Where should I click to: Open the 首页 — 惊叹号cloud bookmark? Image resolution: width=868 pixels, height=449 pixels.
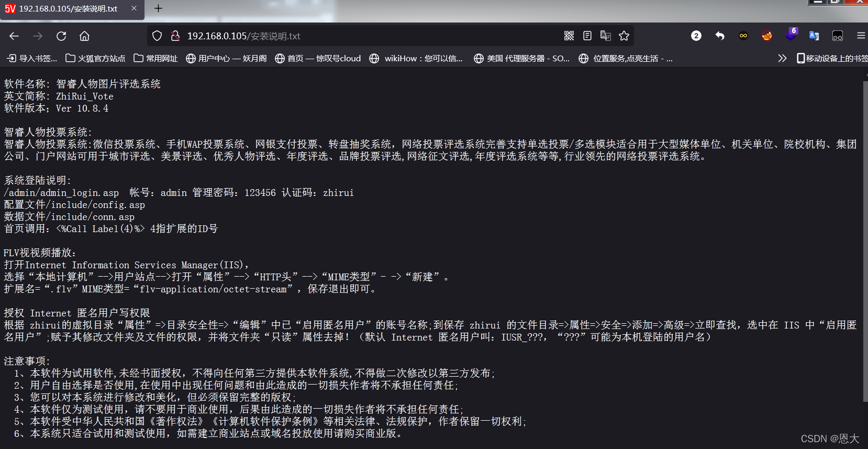pos(318,58)
